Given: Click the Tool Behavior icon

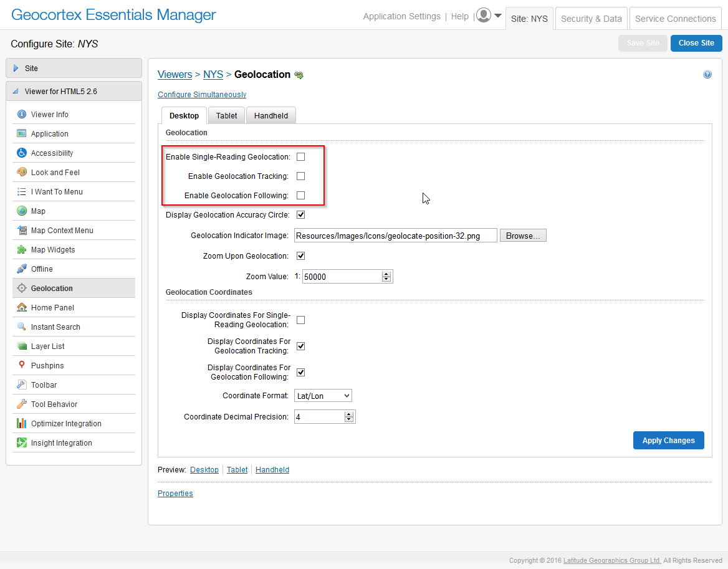Looking at the screenshot, I should coord(21,404).
